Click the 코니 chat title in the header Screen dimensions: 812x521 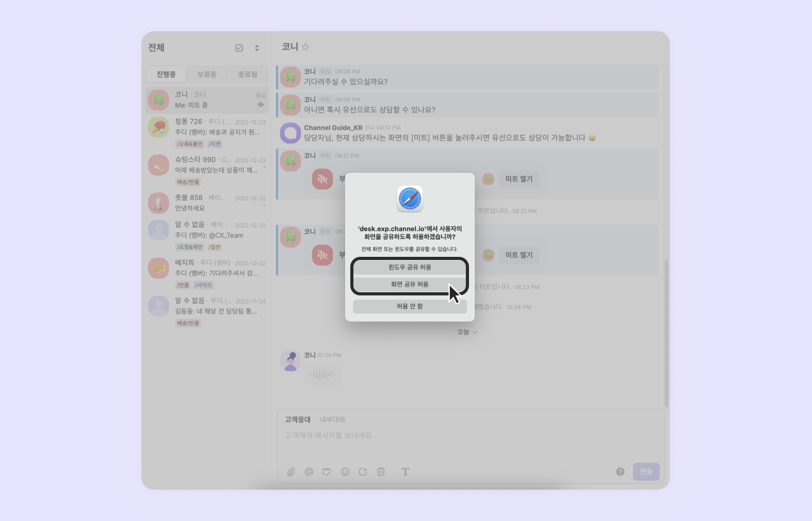(290, 47)
